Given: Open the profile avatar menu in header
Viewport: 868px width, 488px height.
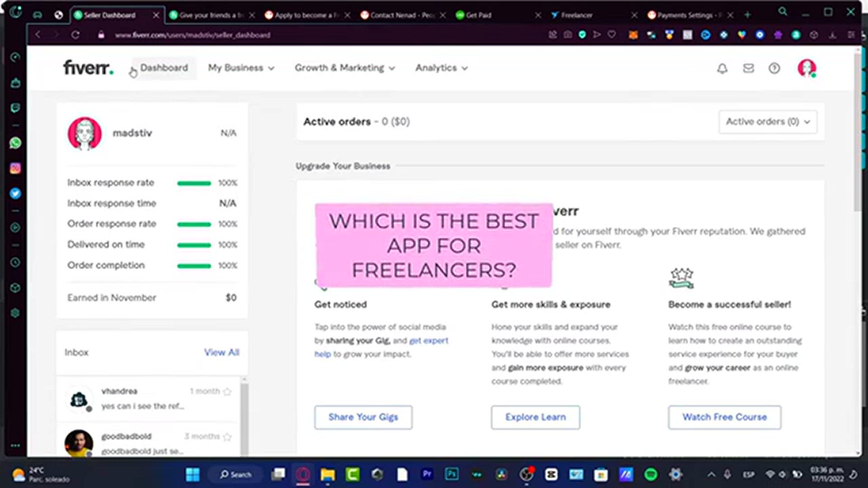Looking at the screenshot, I should (807, 68).
